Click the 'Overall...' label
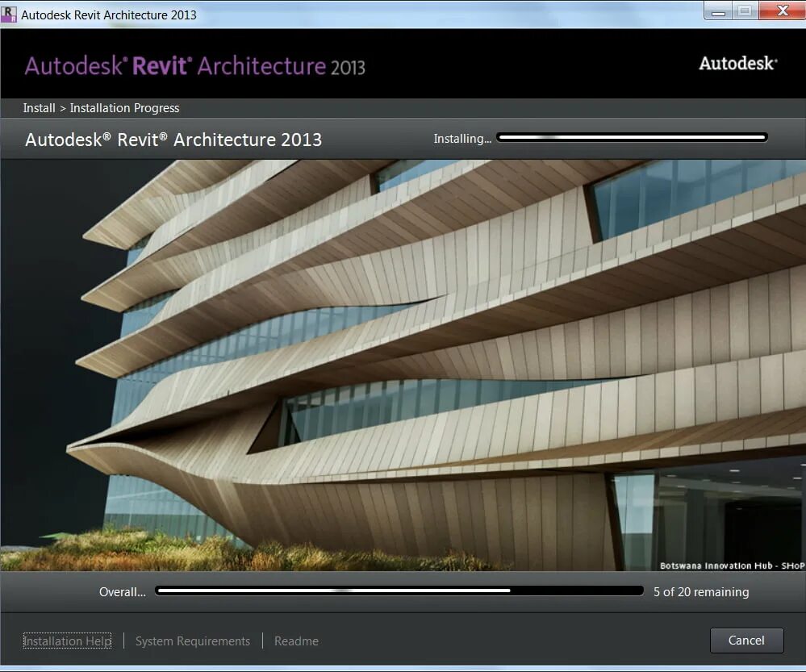This screenshot has height=672, width=806. [x=123, y=592]
